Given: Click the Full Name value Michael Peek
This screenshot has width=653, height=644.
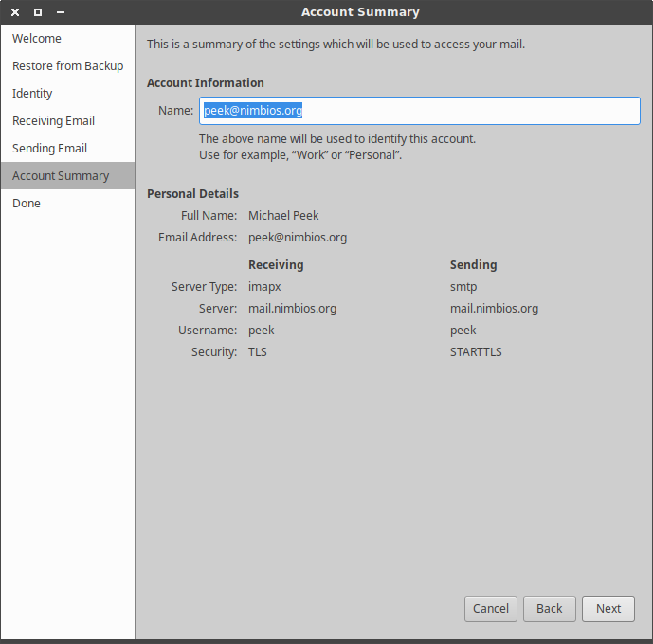Looking at the screenshot, I should (x=283, y=216).
